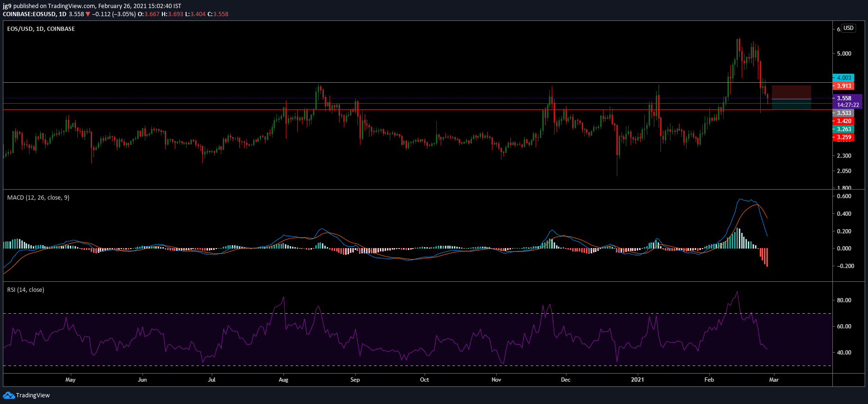Click the EOS/USD, 1D, COINBASE chart title
Viewport: 868px width, 404px height.
tap(41, 29)
